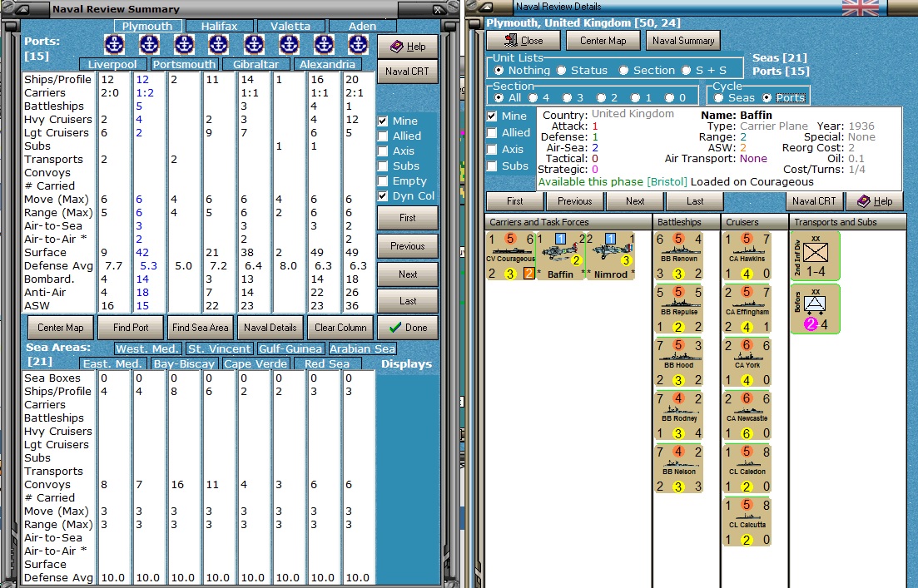This screenshot has height=588, width=918.
Task: Select the CA Hawkins cruiser counter
Action: [747, 255]
